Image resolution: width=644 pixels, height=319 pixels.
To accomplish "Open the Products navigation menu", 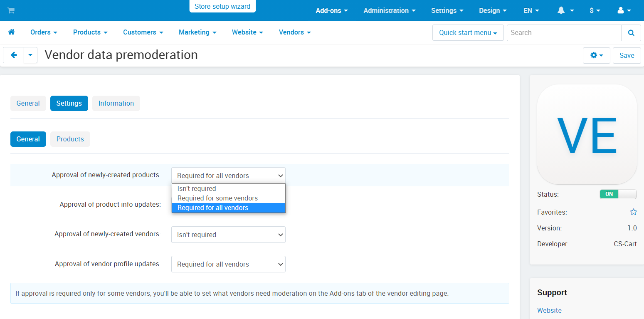I will click(x=90, y=32).
